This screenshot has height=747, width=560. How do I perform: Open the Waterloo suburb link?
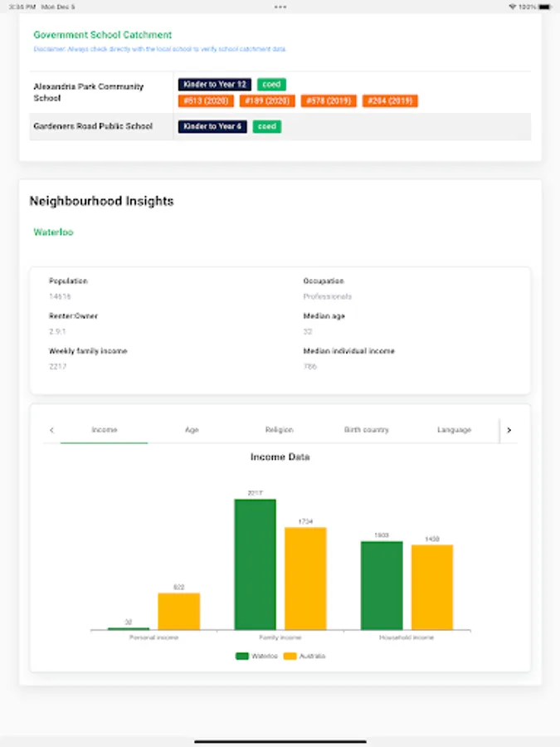point(53,232)
